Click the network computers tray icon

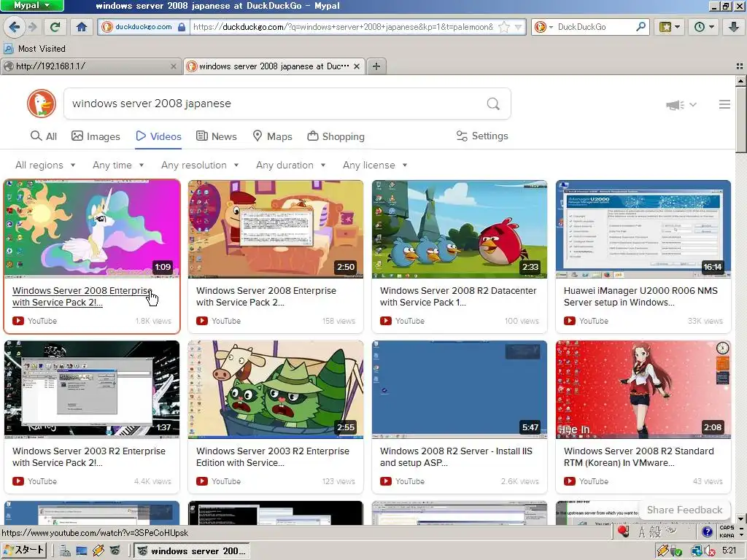697,551
